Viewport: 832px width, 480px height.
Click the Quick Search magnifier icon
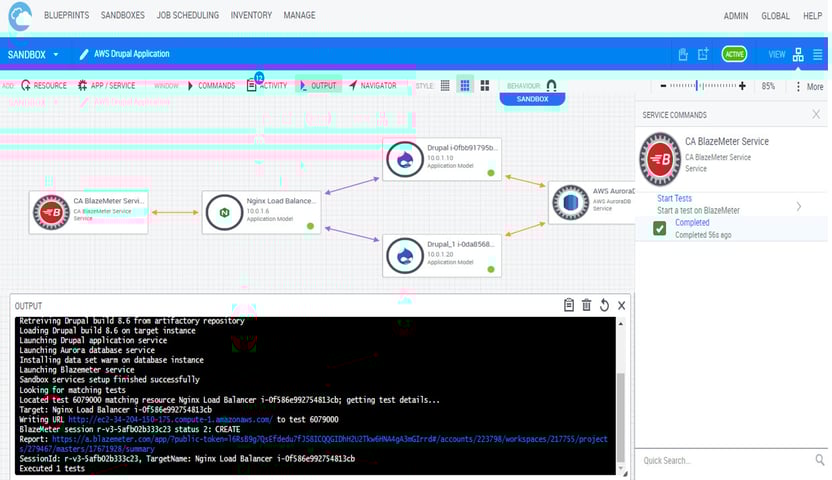pyautogui.click(x=820, y=460)
